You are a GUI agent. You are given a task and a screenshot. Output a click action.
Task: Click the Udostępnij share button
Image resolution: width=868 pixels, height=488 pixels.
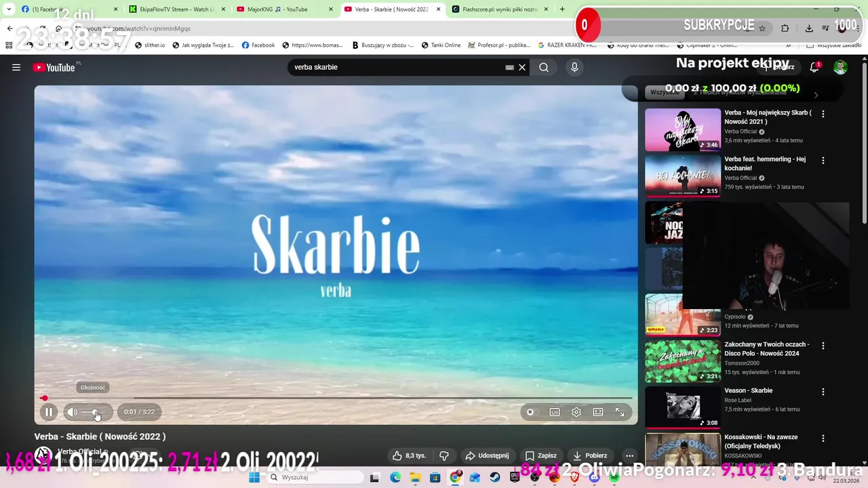[x=487, y=455]
